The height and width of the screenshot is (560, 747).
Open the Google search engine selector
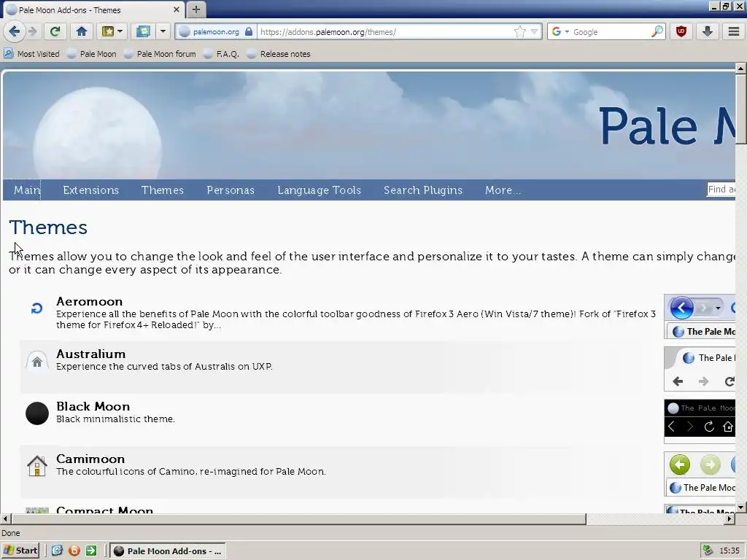560,32
